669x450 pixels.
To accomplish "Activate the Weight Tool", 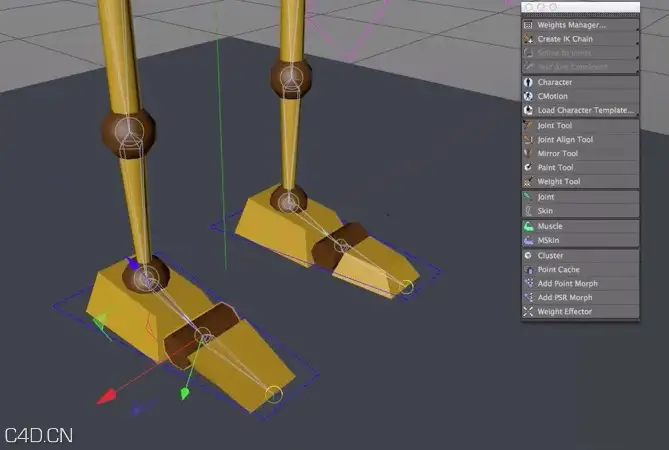I will [580, 182].
